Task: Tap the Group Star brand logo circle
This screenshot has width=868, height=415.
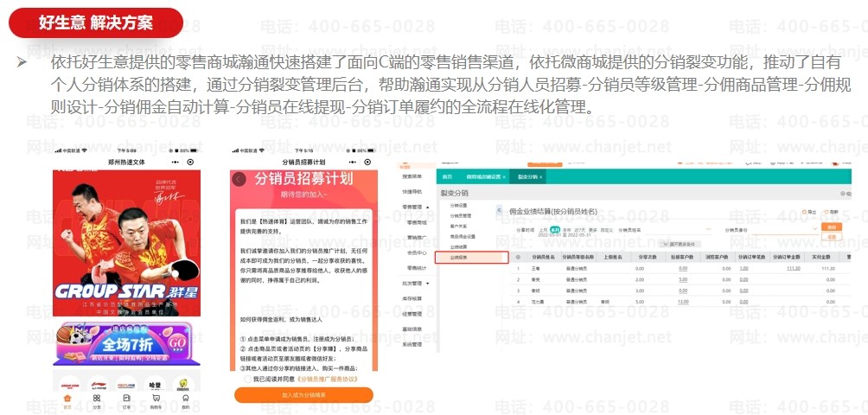Action: click(69, 384)
